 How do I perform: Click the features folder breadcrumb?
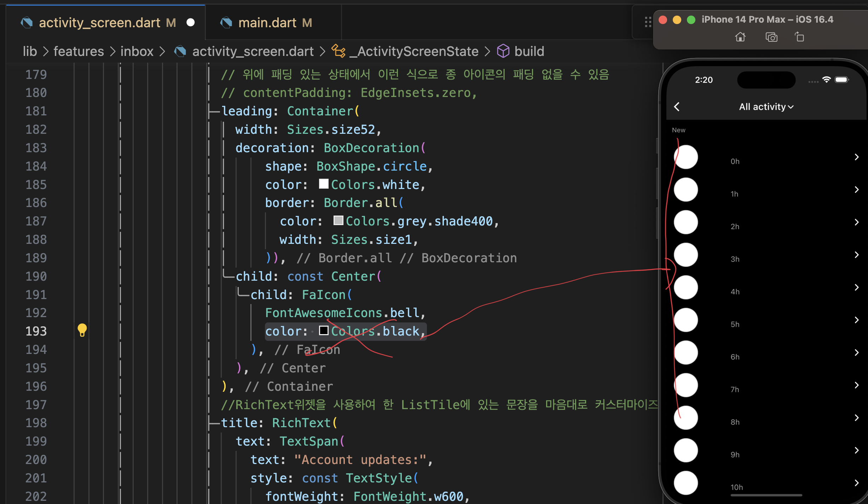coord(79,51)
